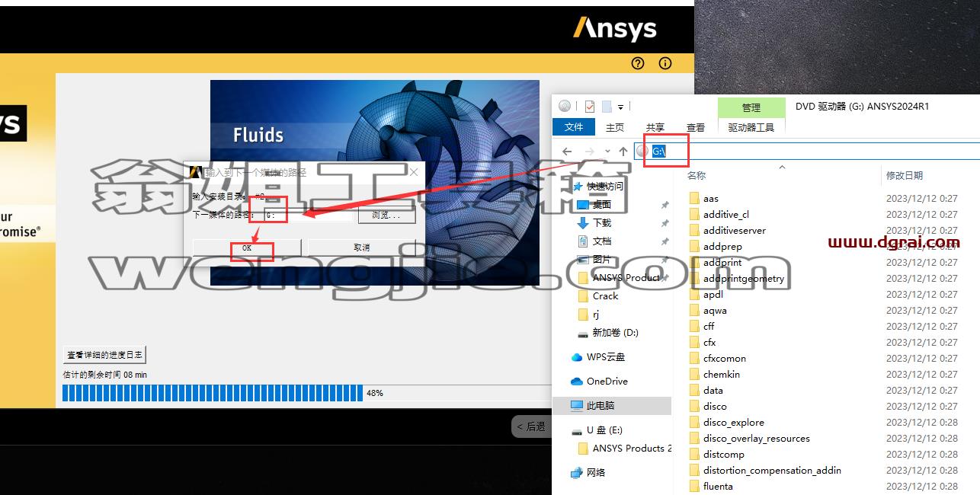The height and width of the screenshot is (495, 980).
Task: Open the recent locations dropdown arrow
Action: (x=607, y=152)
